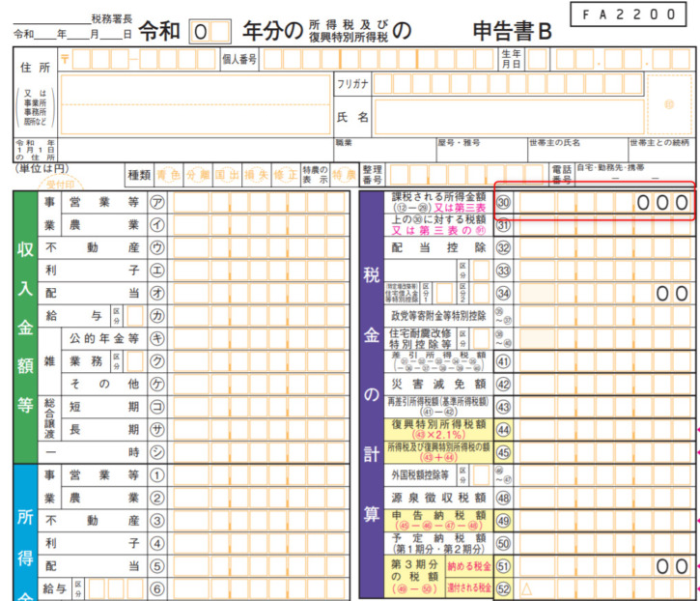700x601 pixels.
Task: Toggle the 分離 type option
Action: (198, 175)
